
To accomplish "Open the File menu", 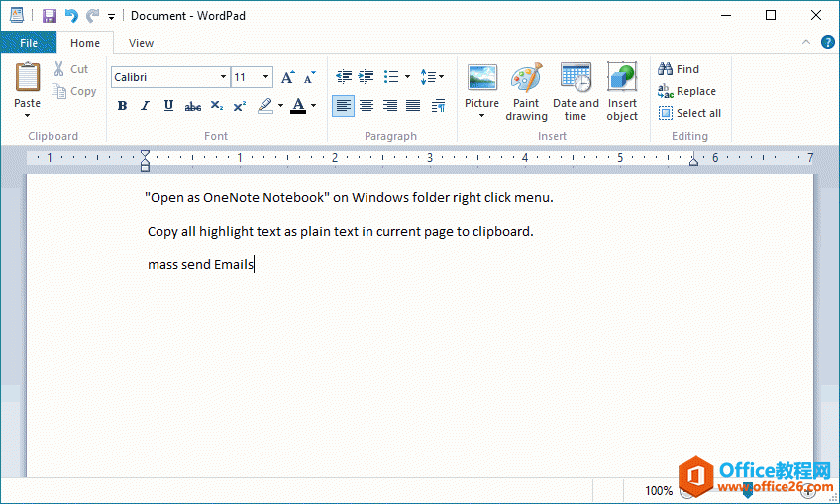I will point(29,43).
